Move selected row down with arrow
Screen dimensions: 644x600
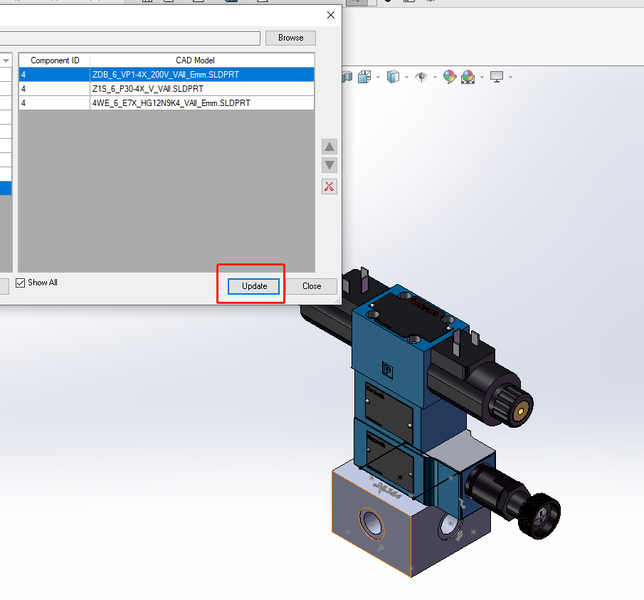pos(329,165)
